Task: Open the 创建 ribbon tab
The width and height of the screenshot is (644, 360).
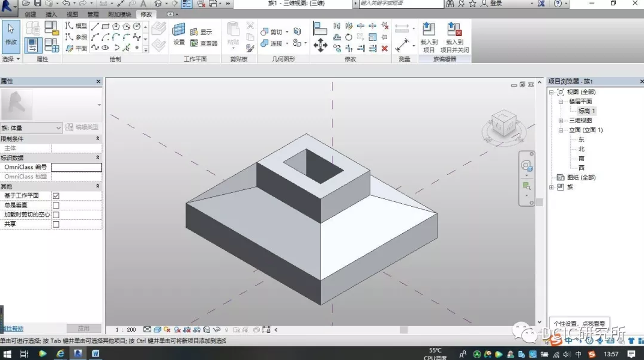Action: click(x=31, y=14)
